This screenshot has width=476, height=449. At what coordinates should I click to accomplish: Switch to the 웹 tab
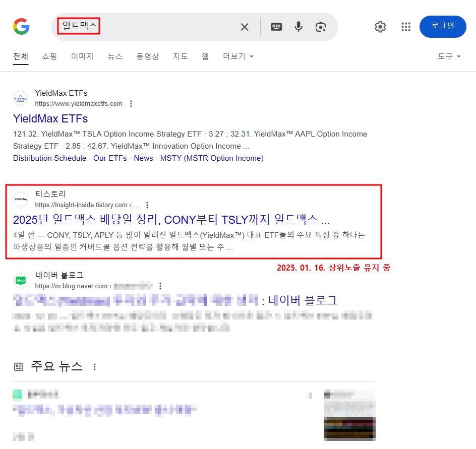point(205,56)
